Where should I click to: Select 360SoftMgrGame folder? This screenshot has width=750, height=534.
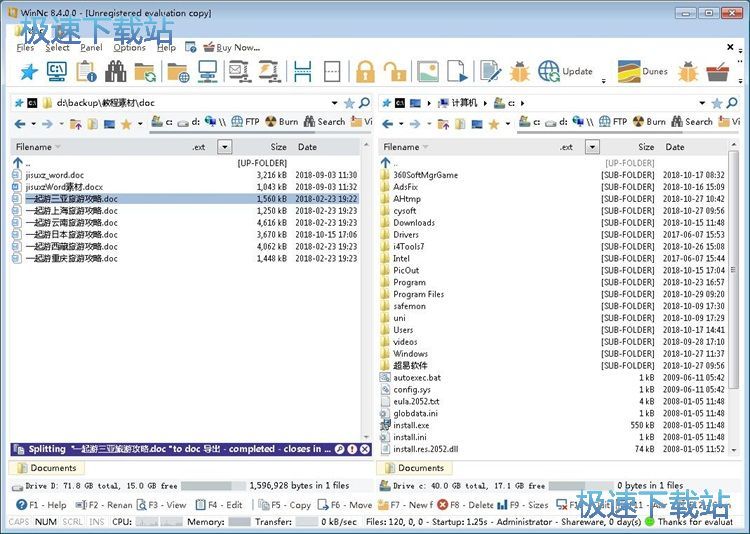click(x=553, y=175)
